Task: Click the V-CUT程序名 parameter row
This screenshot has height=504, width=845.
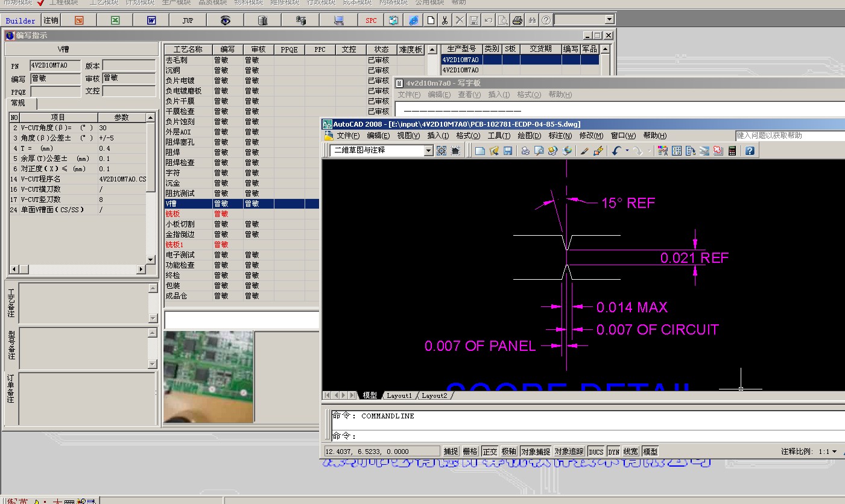Action: 78,179
